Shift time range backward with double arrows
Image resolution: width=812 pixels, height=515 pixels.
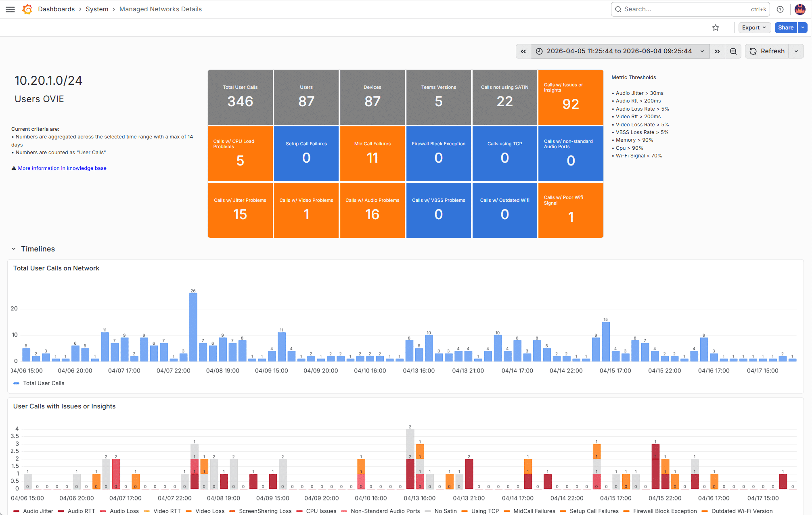tap(523, 51)
